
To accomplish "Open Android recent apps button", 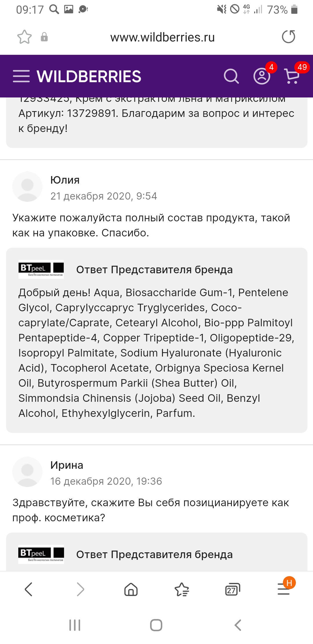I will point(75,625).
